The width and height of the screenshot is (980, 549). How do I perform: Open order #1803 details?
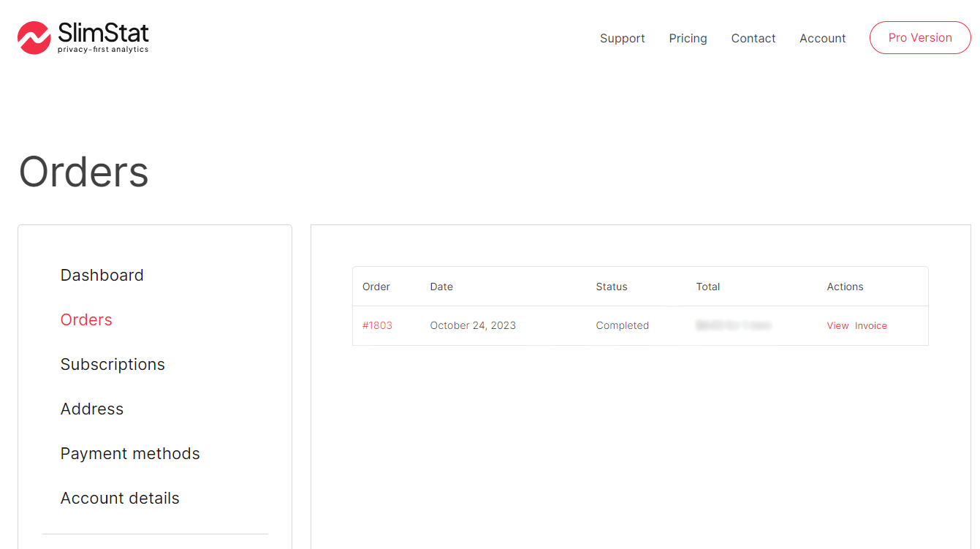pos(377,325)
